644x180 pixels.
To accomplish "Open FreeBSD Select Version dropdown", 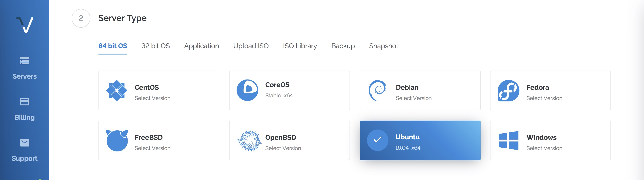I will click(153, 148).
